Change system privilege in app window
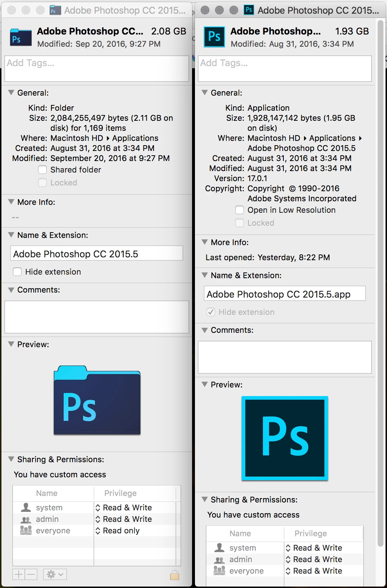Image resolution: width=387 pixels, height=588 pixels. (x=314, y=548)
